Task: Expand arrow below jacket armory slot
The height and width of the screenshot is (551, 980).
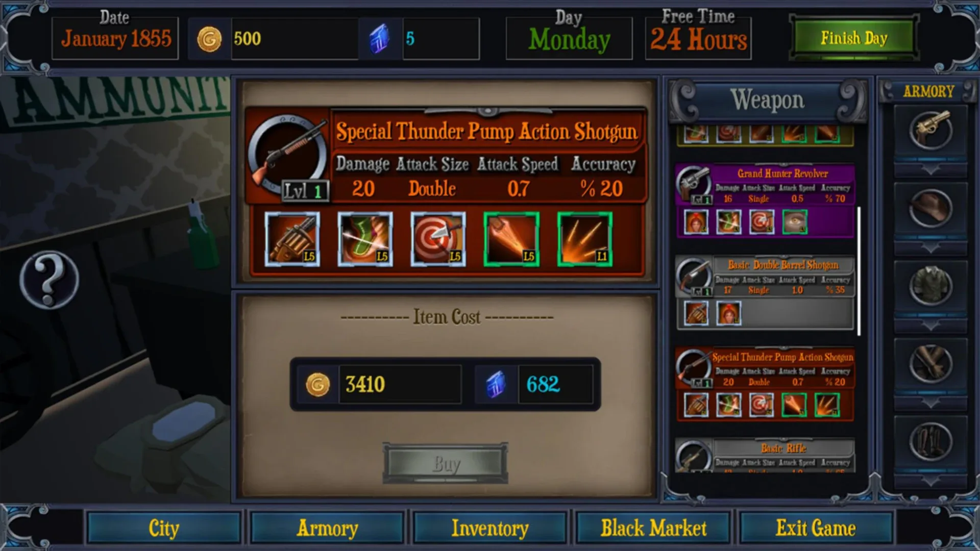Action: pyautogui.click(x=930, y=325)
